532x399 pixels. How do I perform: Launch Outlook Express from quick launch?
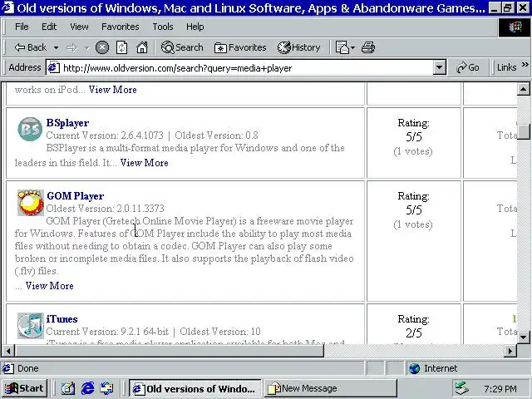(x=107, y=388)
